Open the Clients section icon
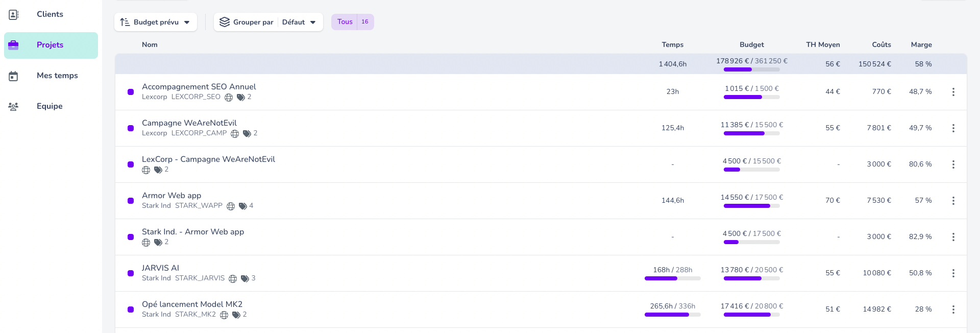980x333 pixels. pyautogui.click(x=14, y=15)
